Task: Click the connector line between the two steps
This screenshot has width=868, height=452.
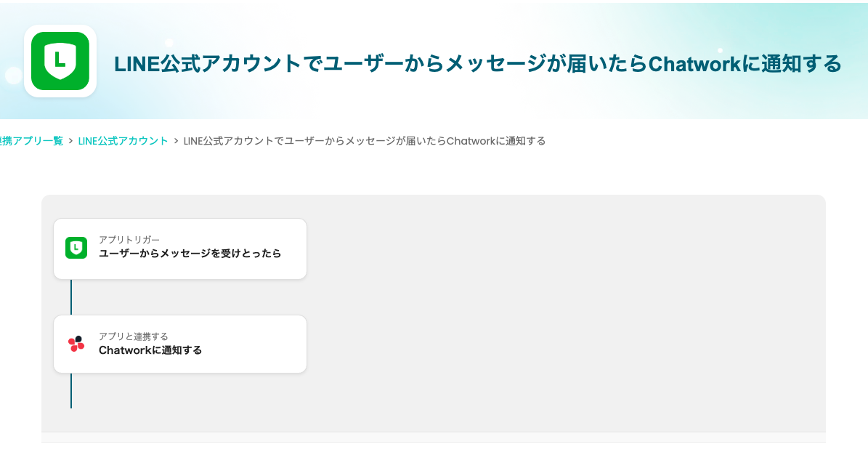Action: tap(71, 296)
